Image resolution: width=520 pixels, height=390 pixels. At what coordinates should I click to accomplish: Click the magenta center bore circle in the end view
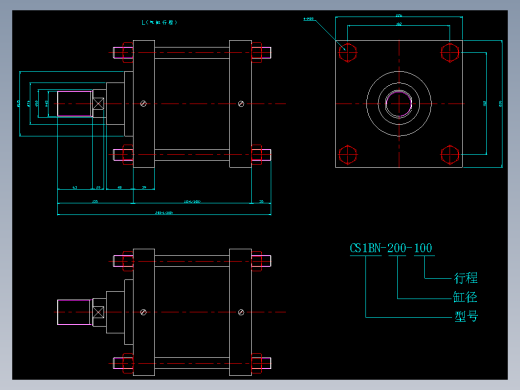coord(399,104)
